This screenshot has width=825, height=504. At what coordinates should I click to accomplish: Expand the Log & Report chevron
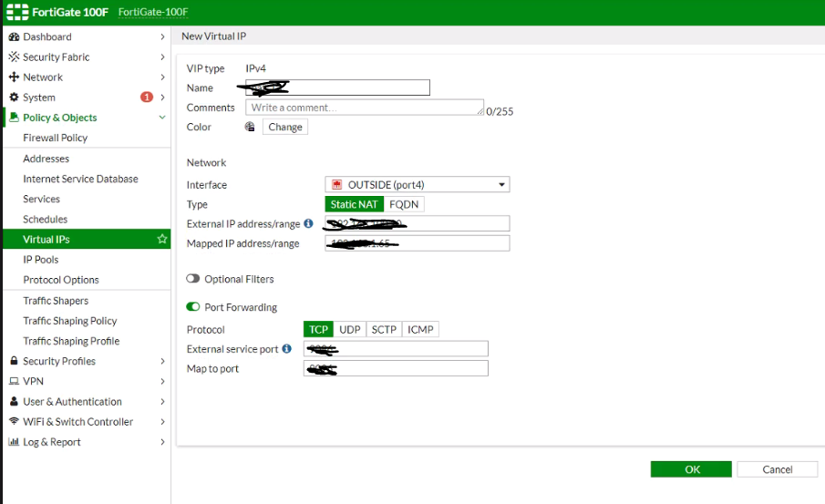tap(162, 442)
